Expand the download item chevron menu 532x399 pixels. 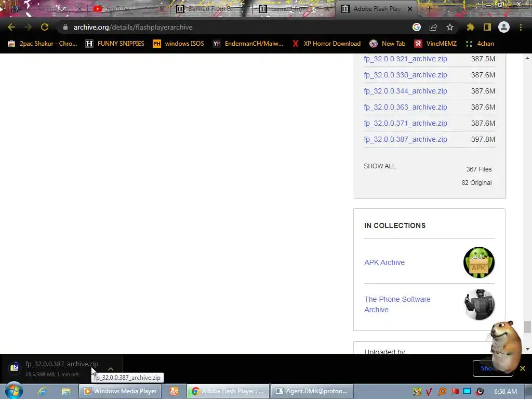pyautogui.click(x=111, y=368)
